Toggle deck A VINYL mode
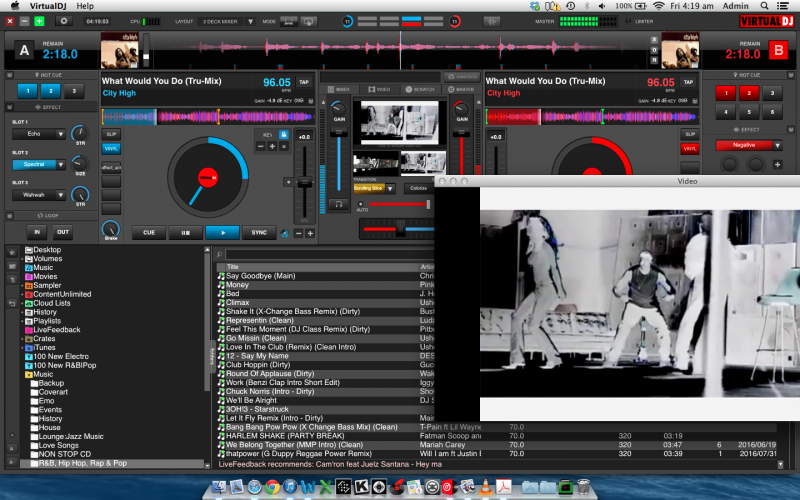Viewport: 800px width, 500px height. tap(111, 148)
